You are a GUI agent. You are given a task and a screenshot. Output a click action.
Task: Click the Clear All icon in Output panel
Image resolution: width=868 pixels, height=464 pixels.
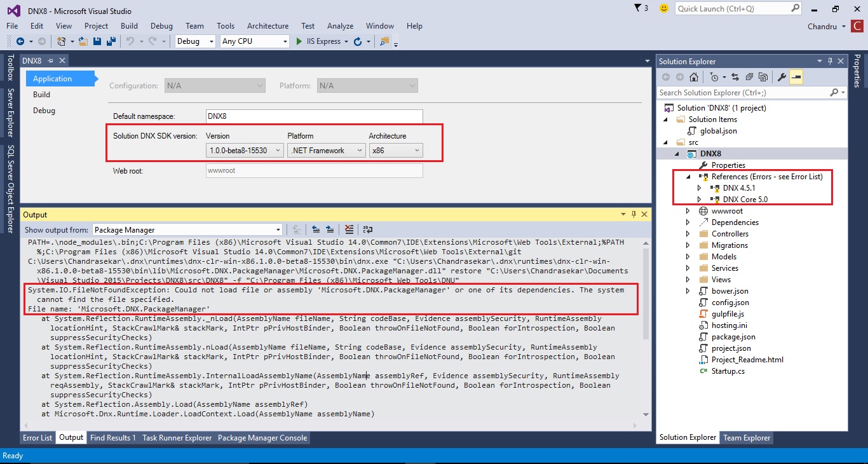349,229
